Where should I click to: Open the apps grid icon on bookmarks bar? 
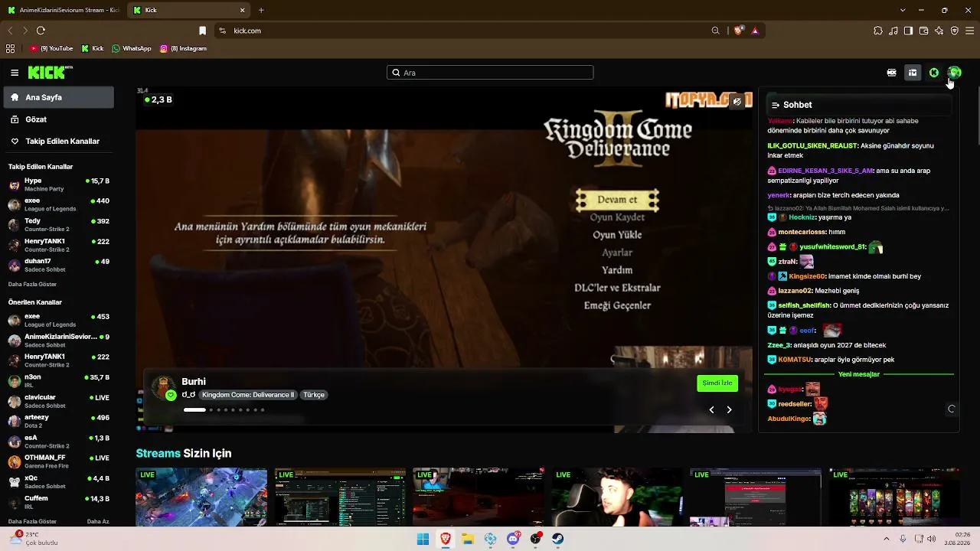(x=10, y=48)
